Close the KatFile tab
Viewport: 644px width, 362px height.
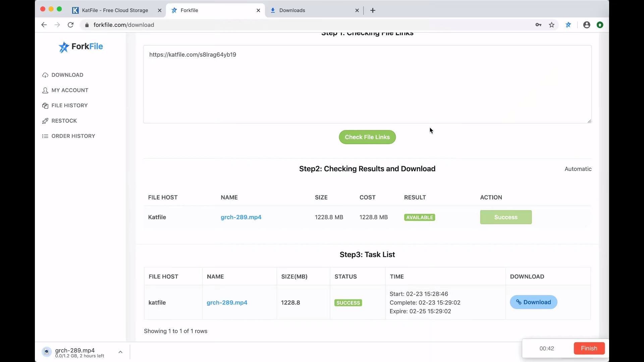point(160,10)
